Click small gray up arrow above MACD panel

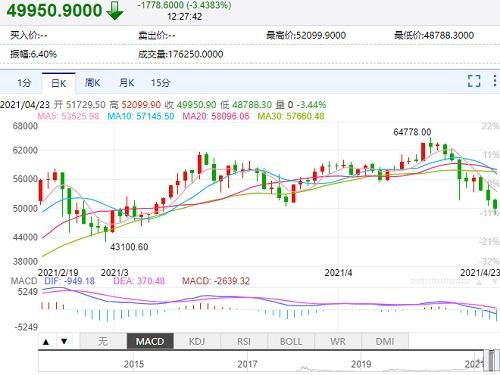tap(479, 282)
